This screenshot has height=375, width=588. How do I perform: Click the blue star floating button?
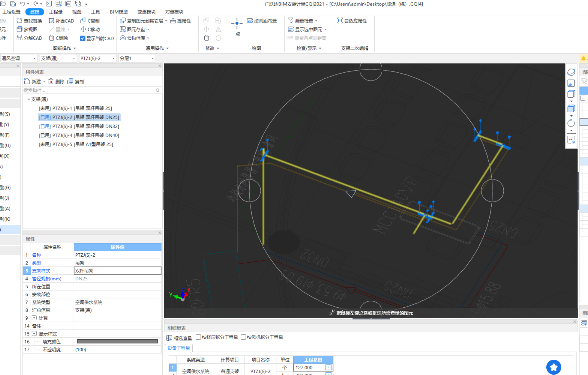pyautogui.click(x=553, y=367)
